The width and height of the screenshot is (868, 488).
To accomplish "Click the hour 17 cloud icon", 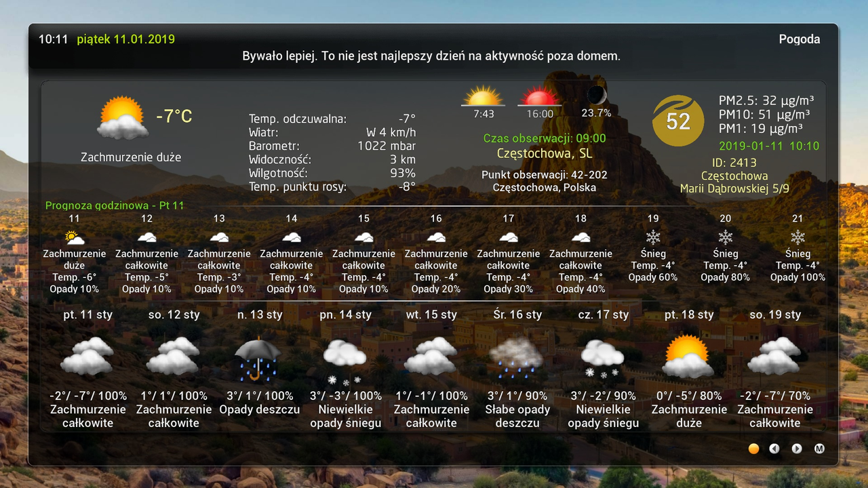I will [509, 237].
